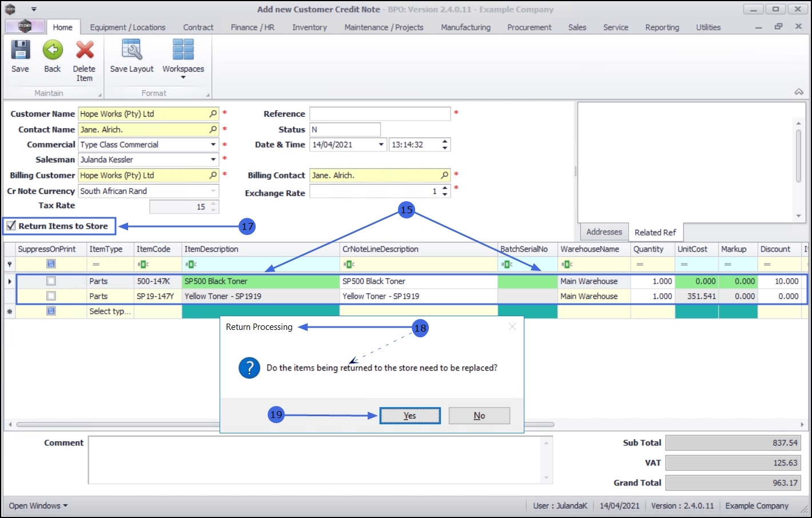Sort by the ItemDescription column header
The image size is (812, 518).
(x=261, y=249)
